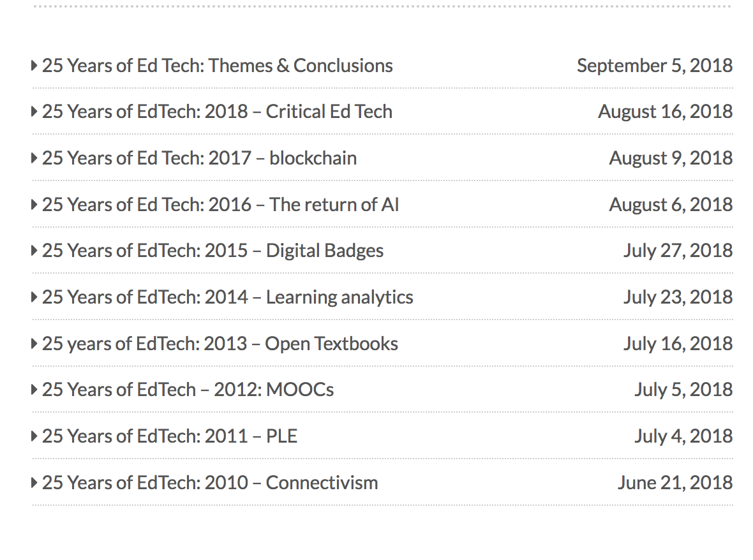
Task: Click arrow beside 2018 Critical Ed Tech
Action: tap(34, 112)
